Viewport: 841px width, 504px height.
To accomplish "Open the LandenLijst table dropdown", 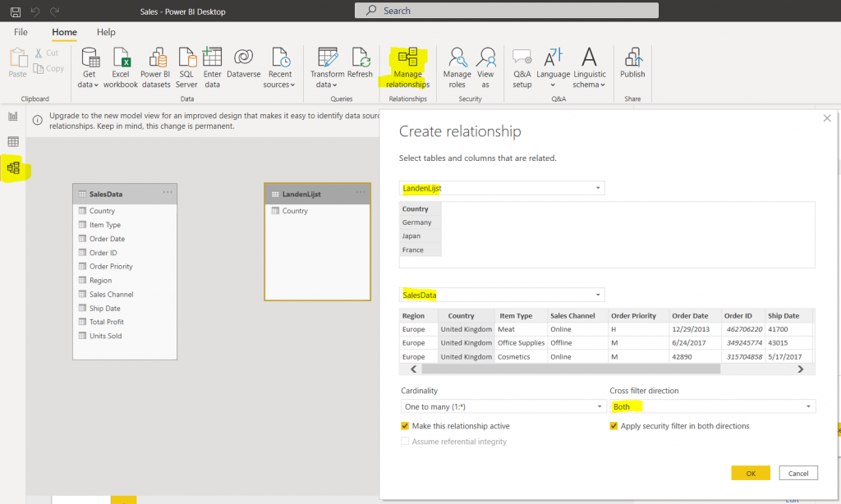I will (502, 188).
